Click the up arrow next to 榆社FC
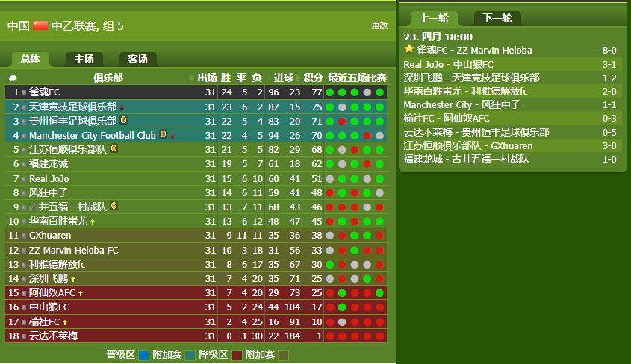 coord(65,322)
